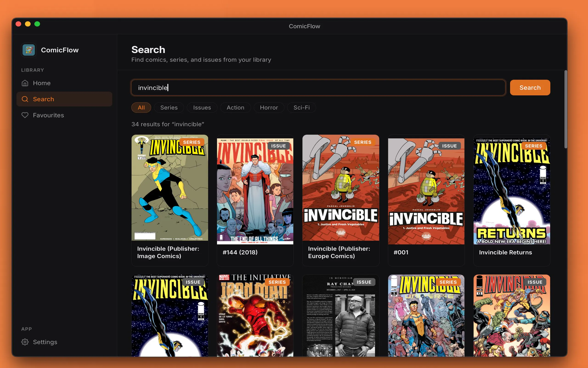
Task: Click ISSUE badge on #144 card
Action: click(x=278, y=146)
